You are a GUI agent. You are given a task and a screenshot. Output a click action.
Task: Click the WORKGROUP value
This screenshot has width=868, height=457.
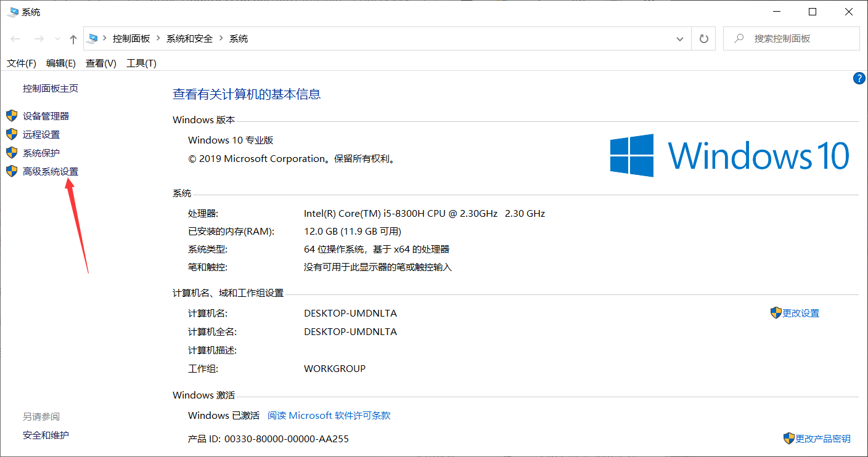[x=335, y=369]
